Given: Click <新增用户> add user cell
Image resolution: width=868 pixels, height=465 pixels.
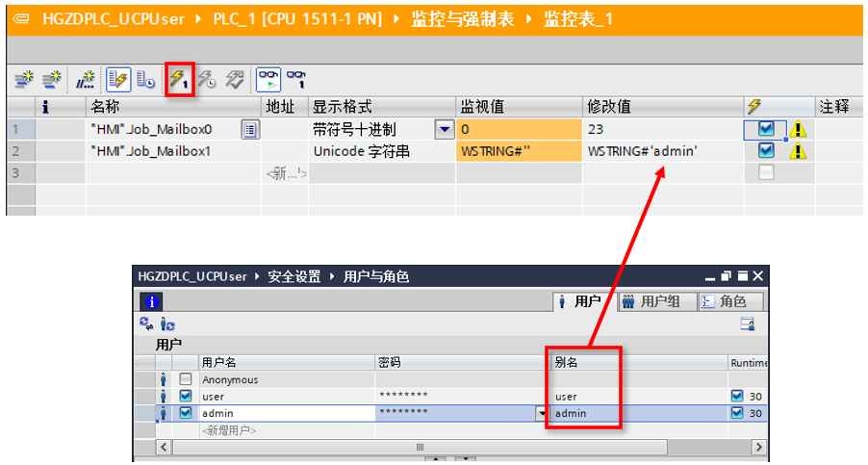Looking at the screenshot, I should tap(286, 430).
